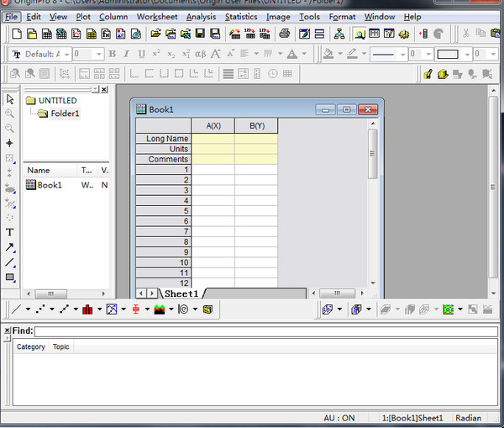
Task: Click the Line plus Symbol plot icon
Action: (65, 309)
